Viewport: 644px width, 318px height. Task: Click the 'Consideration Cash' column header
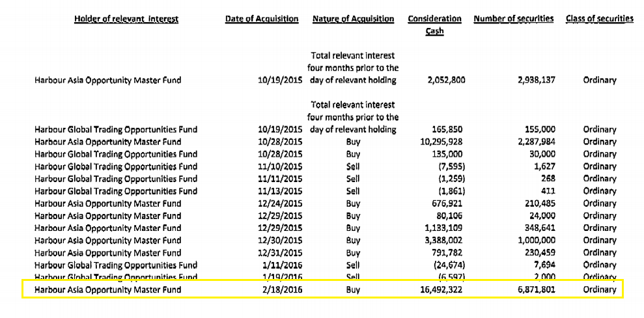pyautogui.click(x=434, y=25)
